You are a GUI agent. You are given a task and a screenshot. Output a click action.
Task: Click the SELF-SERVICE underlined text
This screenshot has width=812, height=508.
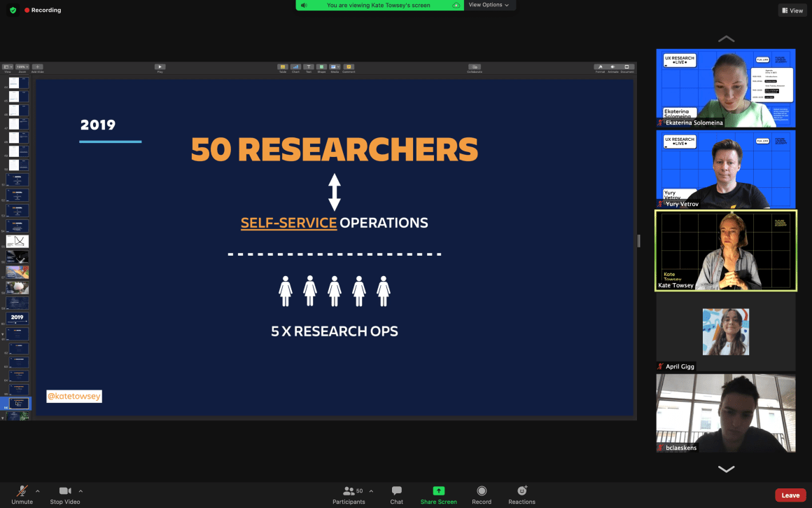(288, 223)
